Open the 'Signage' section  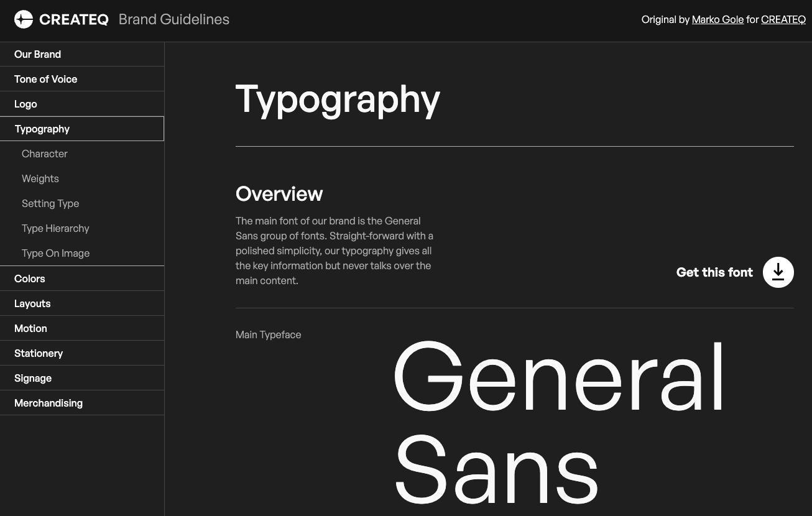click(x=32, y=378)
